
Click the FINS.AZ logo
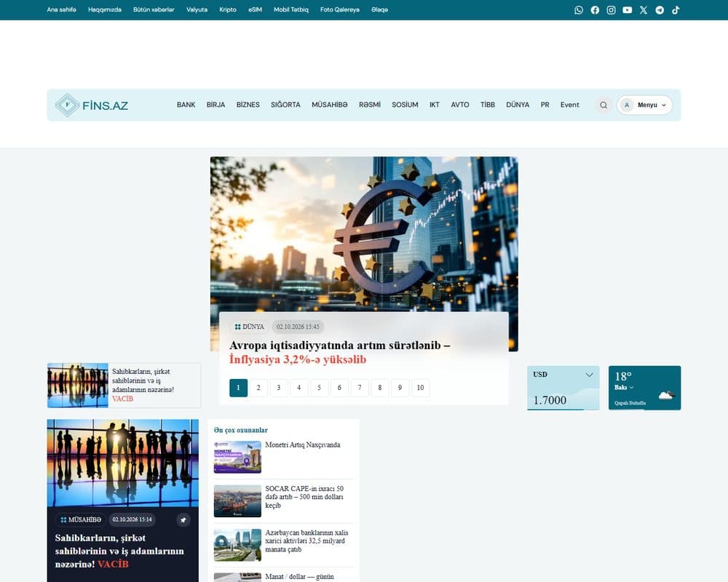point(92,105)
